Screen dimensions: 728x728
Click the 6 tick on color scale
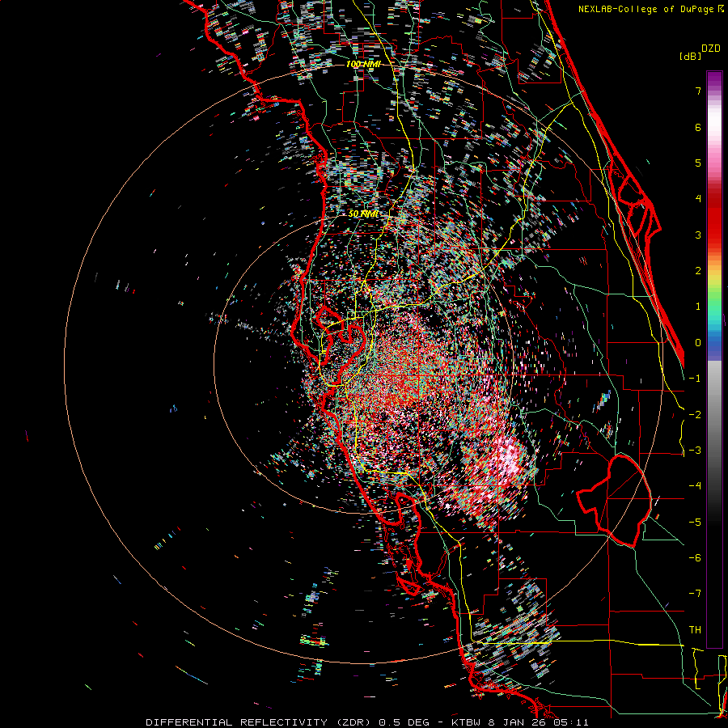coord(698,127)
